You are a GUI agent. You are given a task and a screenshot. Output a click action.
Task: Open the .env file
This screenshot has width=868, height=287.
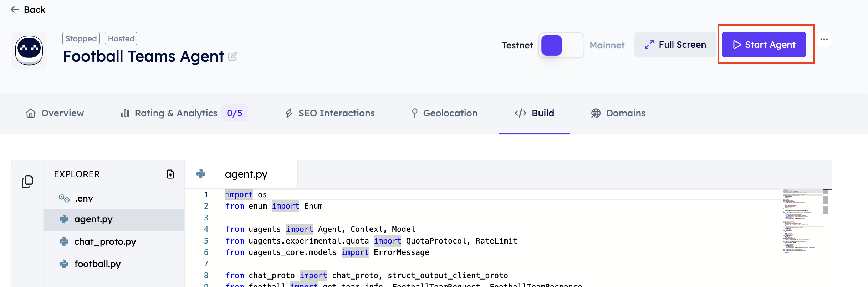coord(114,198)
